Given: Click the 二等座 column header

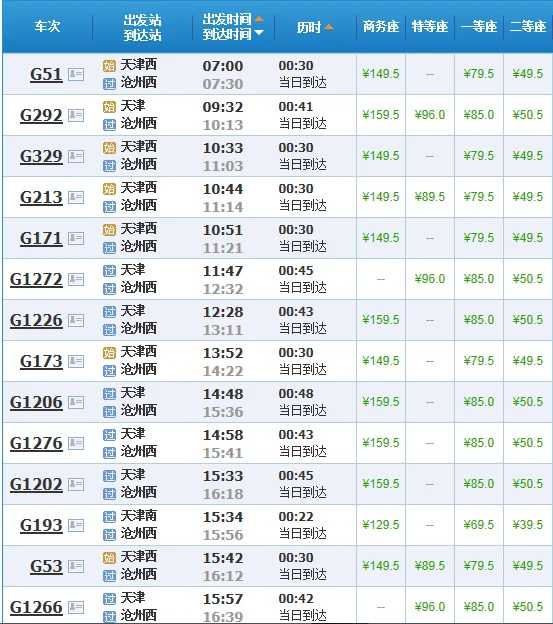Looking at the screenshot, I should (x=528, y=26).
